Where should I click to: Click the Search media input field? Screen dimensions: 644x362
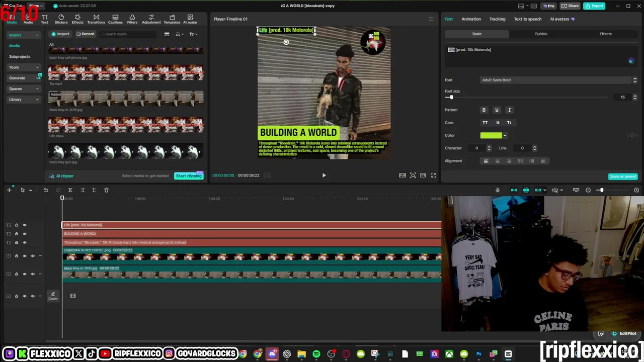point(128,34)
